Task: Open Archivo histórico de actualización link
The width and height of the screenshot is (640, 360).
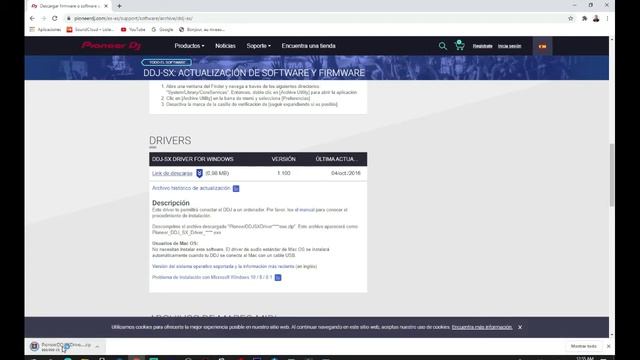Action: point(191,188)
